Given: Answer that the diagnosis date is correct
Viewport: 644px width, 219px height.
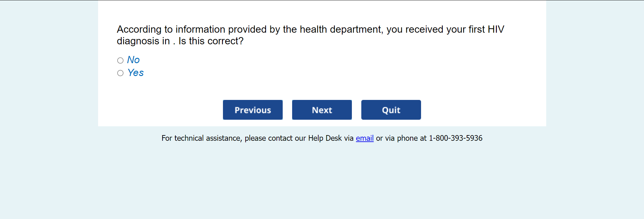Looking at the screenshot, I should (120, 73).
